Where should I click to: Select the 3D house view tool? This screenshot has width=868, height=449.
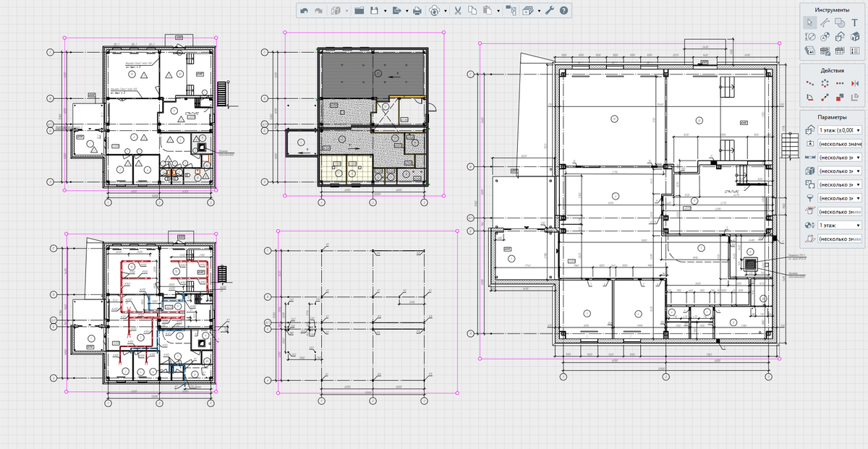point(854,37)
